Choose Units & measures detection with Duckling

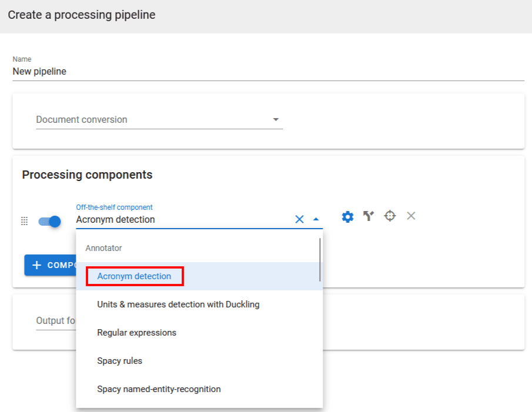pyautogui.click(x=178, y=304)
